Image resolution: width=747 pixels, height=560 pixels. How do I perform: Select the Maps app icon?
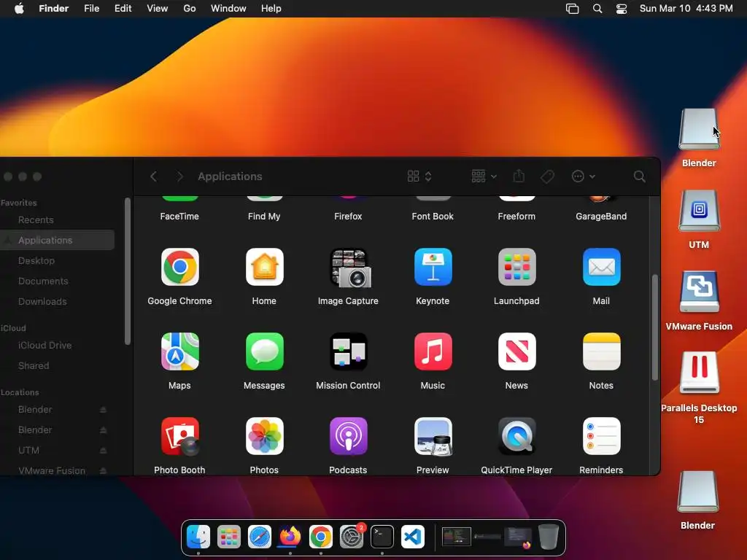pos(179,352)
